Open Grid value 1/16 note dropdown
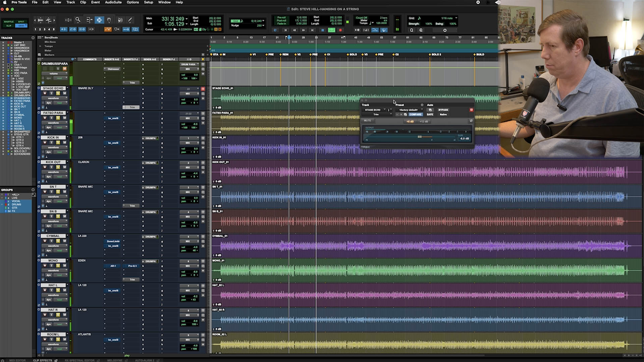Screen dimensions: 644x362 point(456,18)
